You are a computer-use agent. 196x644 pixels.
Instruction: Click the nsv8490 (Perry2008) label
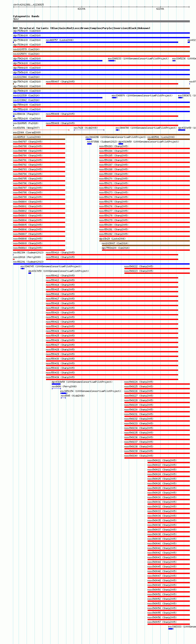point(64,387)
